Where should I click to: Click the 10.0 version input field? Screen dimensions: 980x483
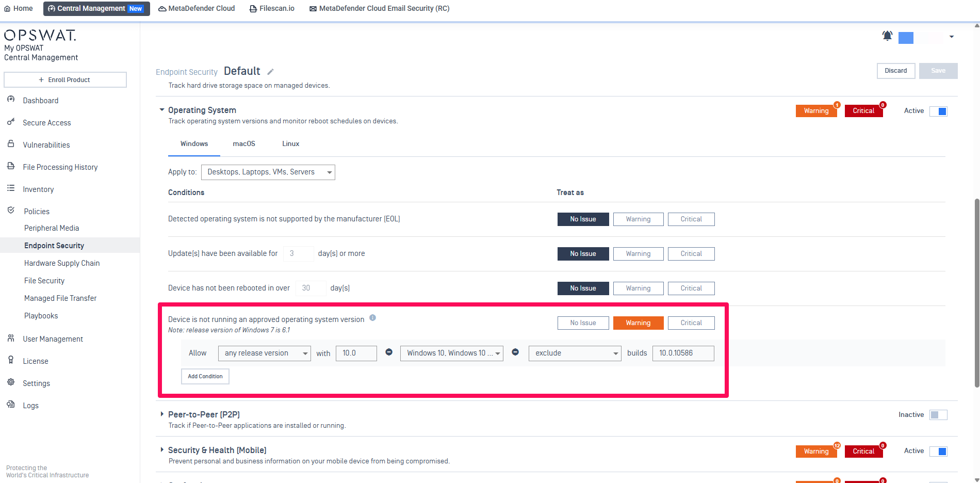(x=356, y=353)
